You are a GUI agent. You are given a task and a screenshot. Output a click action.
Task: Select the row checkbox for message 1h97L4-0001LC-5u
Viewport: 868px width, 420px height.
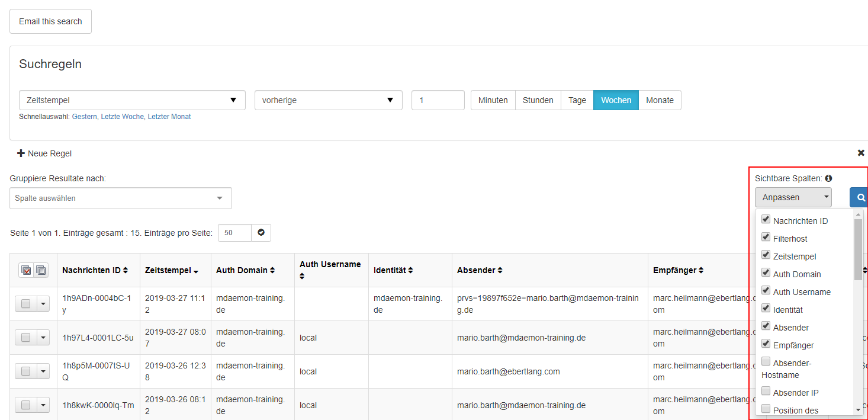[25, 338]
